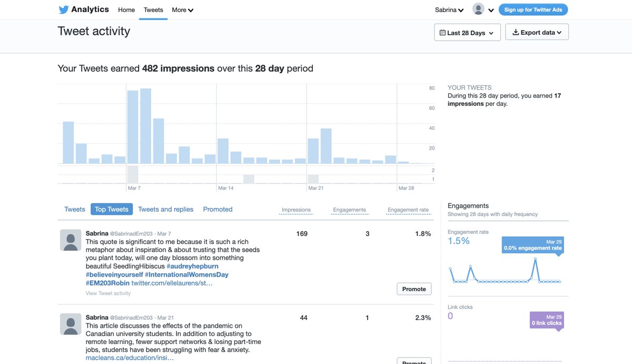Open the #InternationalWomensDay hashtag
632x364 pixels.
187,275
